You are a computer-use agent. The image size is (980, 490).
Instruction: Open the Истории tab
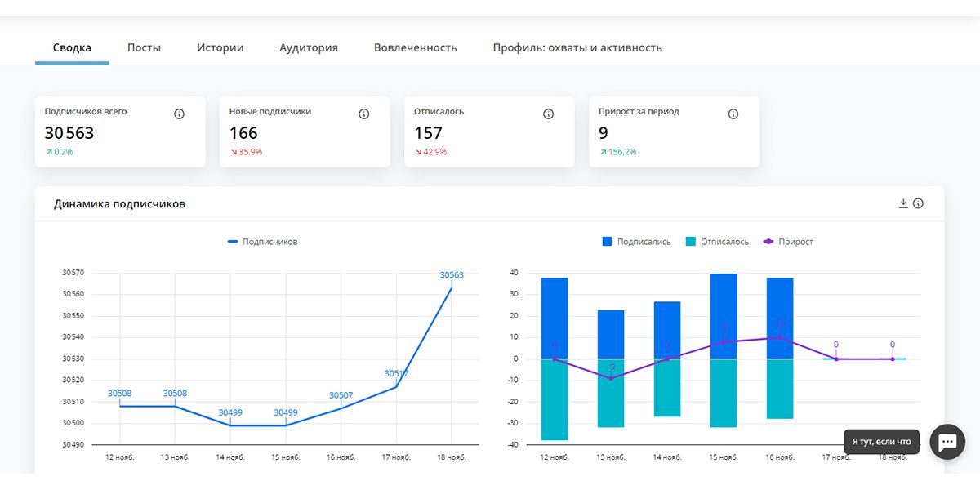220,47
